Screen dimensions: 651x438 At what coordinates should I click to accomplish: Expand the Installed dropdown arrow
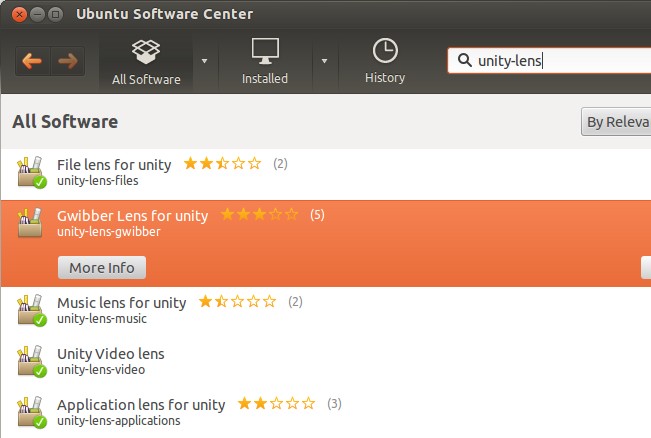324,61
